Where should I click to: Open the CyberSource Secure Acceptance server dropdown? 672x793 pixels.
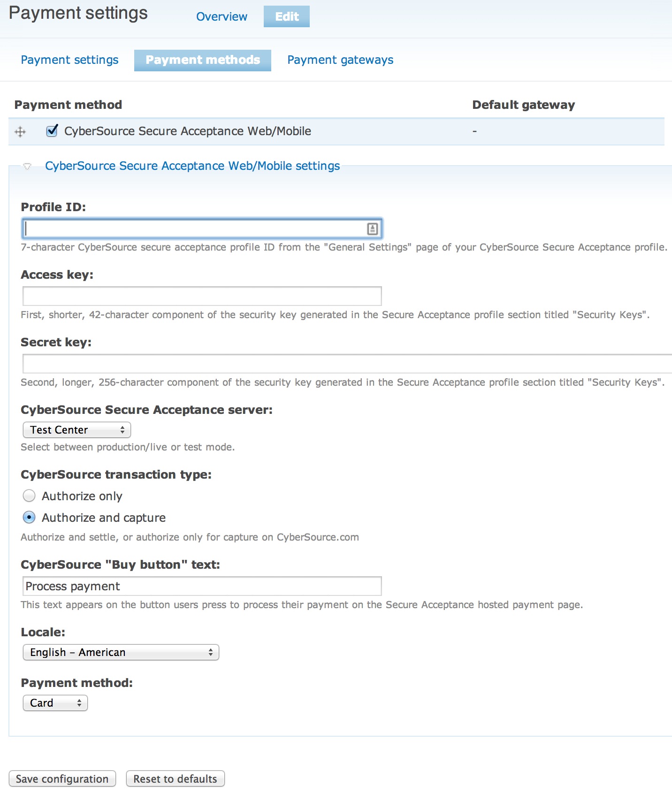[x=76, y=429]
